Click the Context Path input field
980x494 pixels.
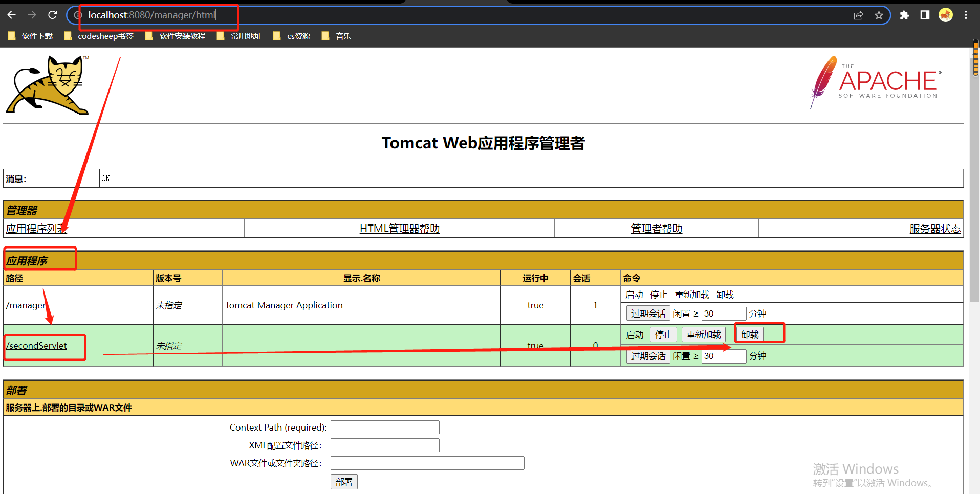pos(385,427)
